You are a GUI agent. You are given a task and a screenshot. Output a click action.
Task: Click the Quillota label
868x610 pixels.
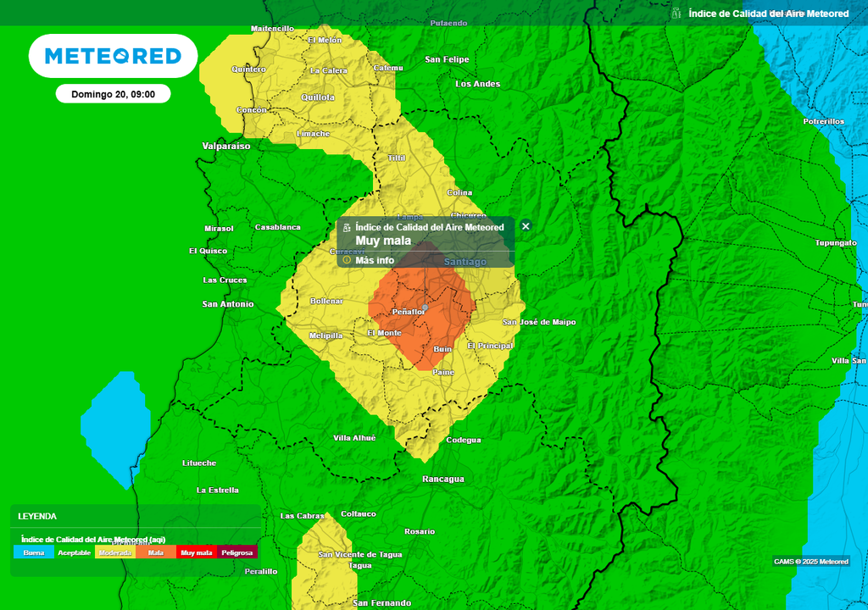pos(318,97)
